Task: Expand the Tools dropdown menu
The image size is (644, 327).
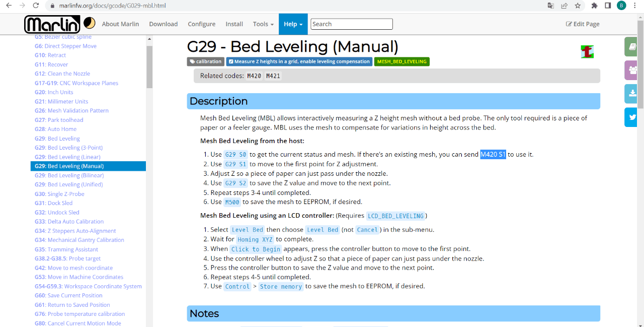Action: pyautogui.click(x=263, y=24)
